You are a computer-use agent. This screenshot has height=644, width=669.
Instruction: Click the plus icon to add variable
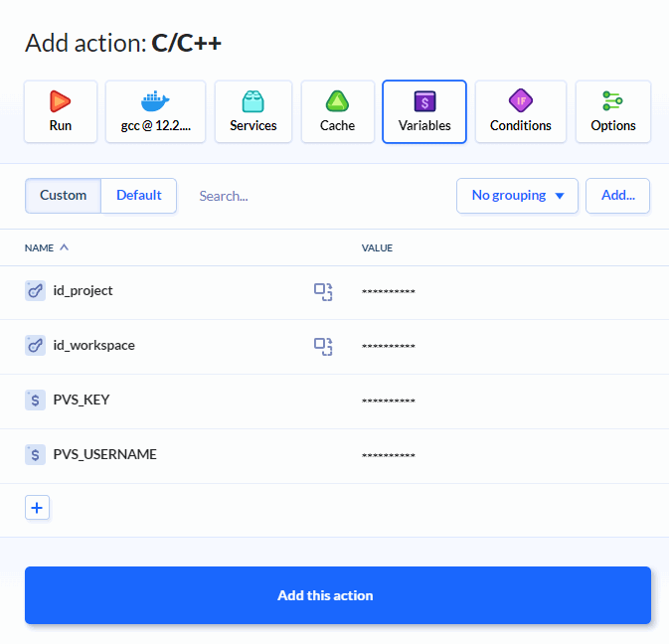[x=37, y=508]
